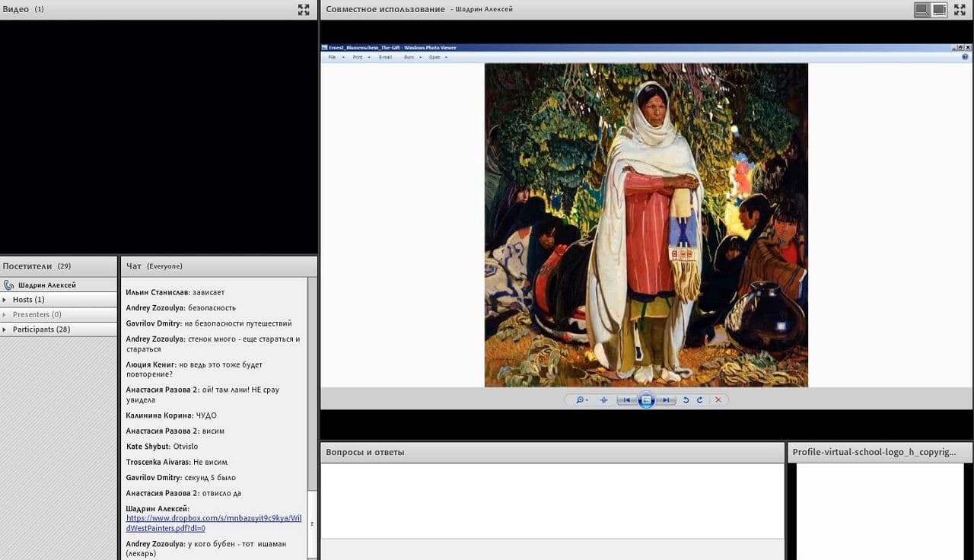
Task: Select the message about 'бубен' and 'шаман'
Action: [x=206, y=549]
